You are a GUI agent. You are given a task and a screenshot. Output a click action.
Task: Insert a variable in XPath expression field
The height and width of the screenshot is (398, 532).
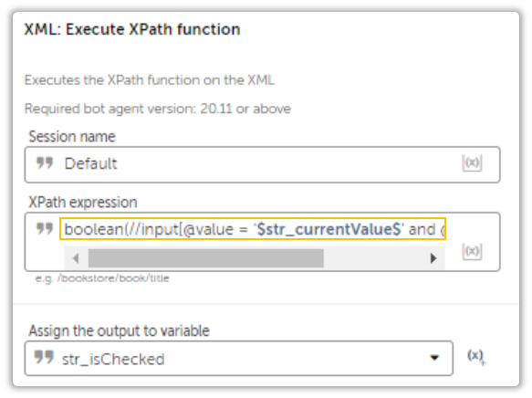(x=472, y=252)
